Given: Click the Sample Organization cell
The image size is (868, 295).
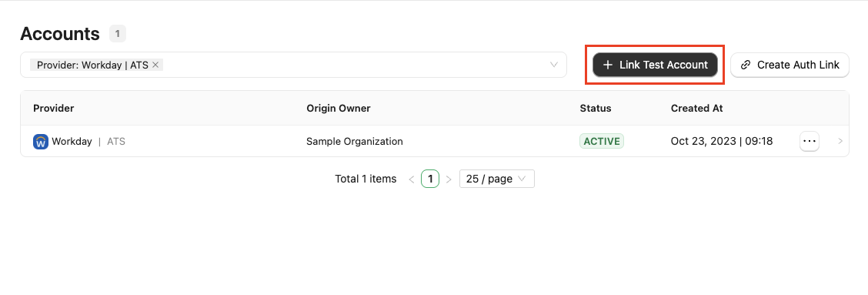Looking at the screenshot, I should 354,142.
